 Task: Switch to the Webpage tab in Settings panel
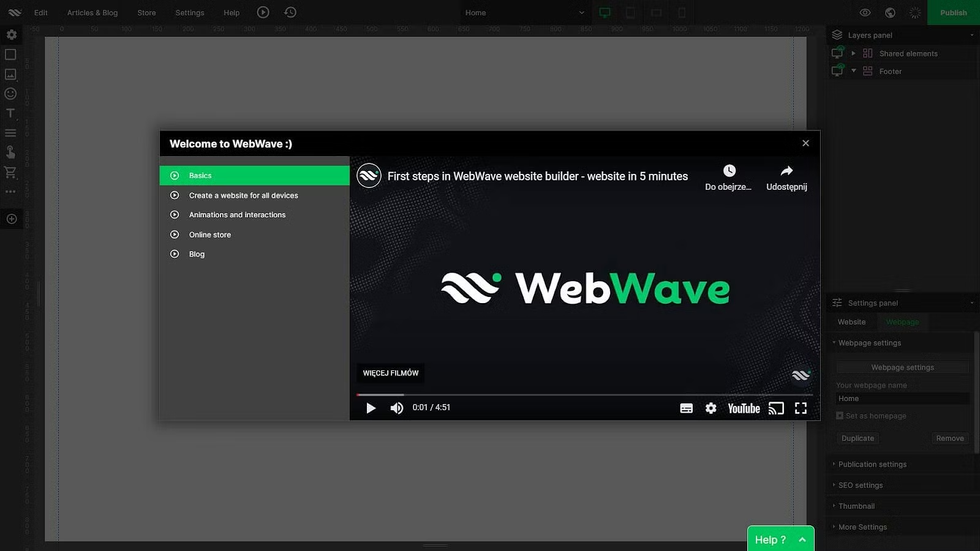(902, 322)
